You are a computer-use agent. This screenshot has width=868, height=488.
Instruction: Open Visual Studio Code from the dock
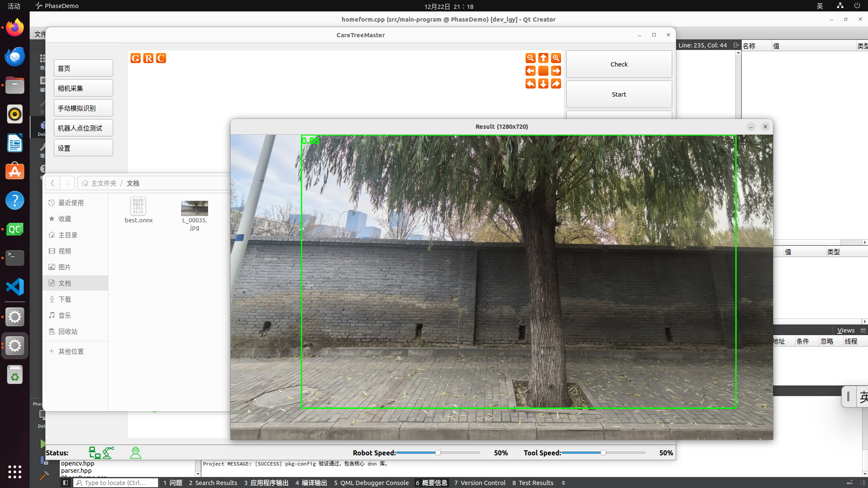point(15,287)
